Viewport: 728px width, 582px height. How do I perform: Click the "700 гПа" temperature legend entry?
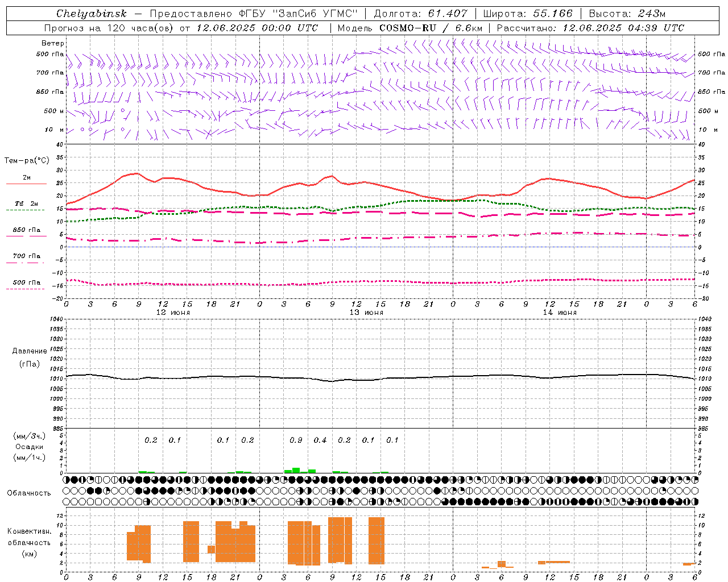point(26,256)
